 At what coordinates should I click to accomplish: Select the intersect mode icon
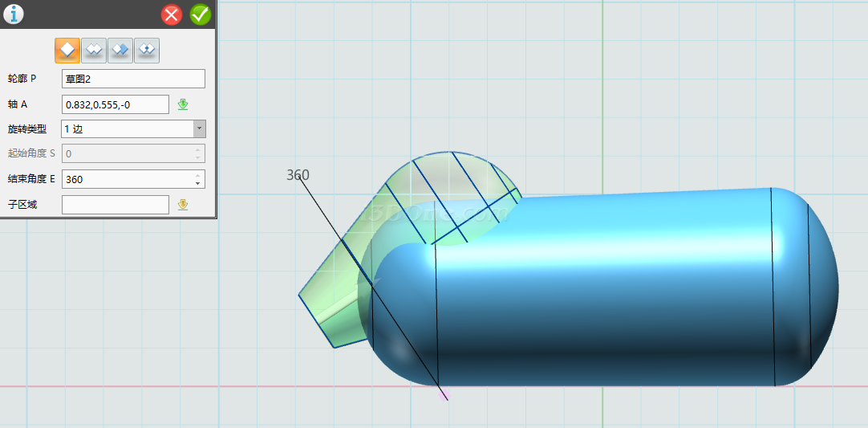(147, 50)
